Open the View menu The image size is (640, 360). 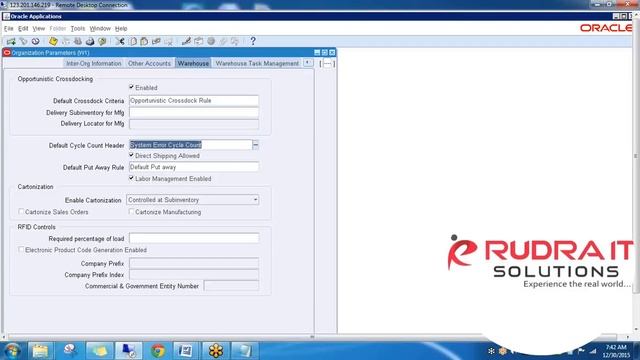(x=39, y=28)
